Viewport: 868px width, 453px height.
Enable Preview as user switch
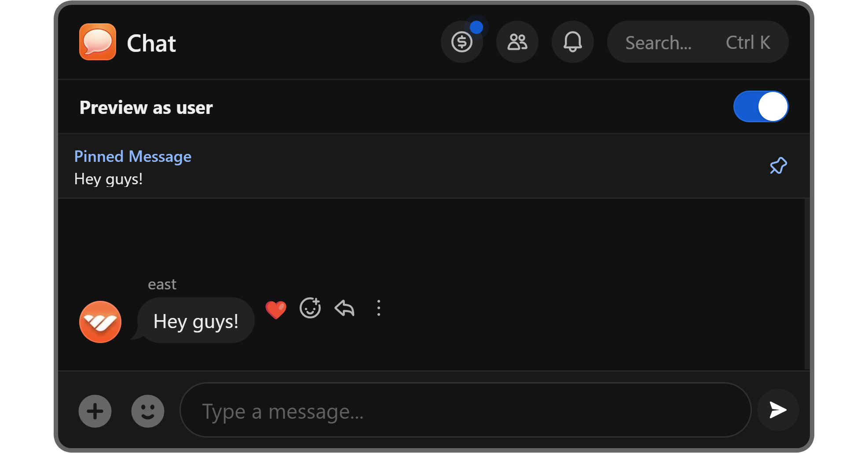pos(761,106)
